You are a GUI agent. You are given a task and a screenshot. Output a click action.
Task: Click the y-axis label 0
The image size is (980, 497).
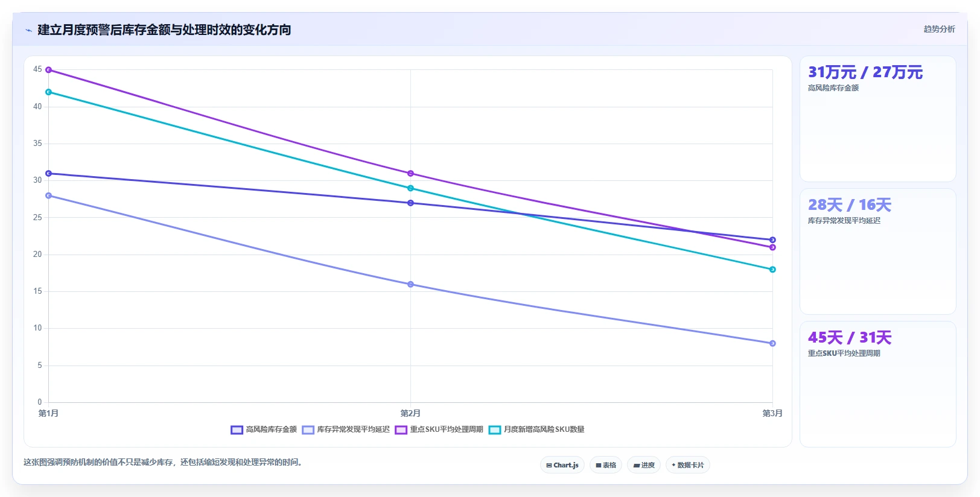pos(40,402)
